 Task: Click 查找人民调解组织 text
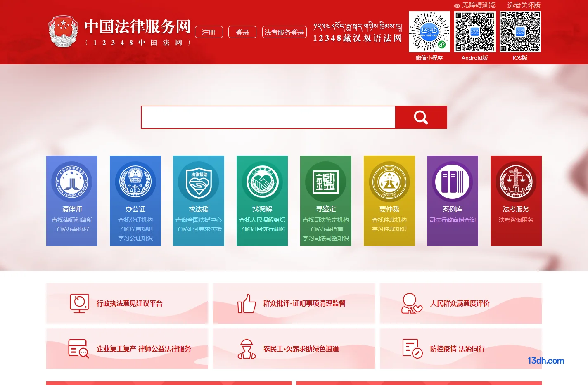[x=262, y=220]
